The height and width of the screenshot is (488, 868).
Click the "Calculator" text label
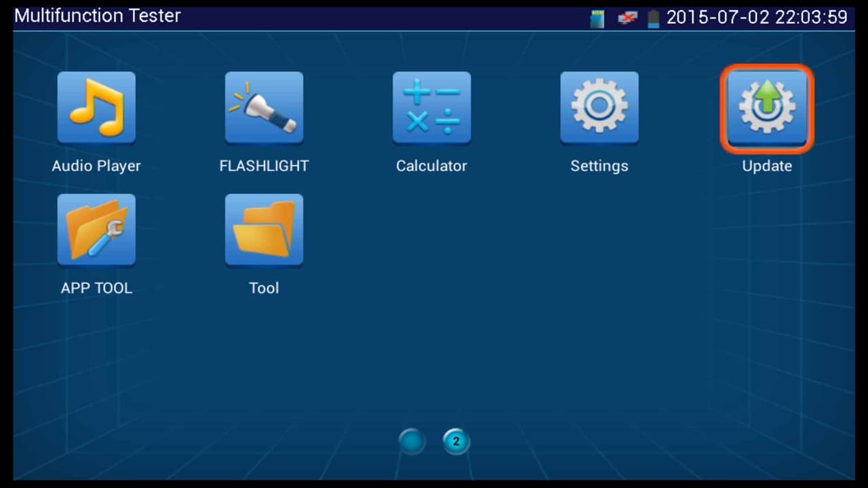click(431, 166)
